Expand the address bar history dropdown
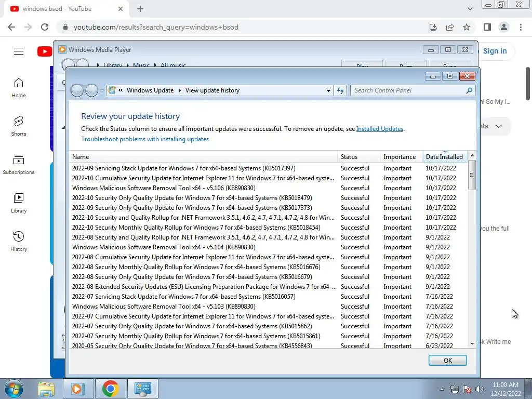This screenshot has height=399, width=532. [328, 90]
